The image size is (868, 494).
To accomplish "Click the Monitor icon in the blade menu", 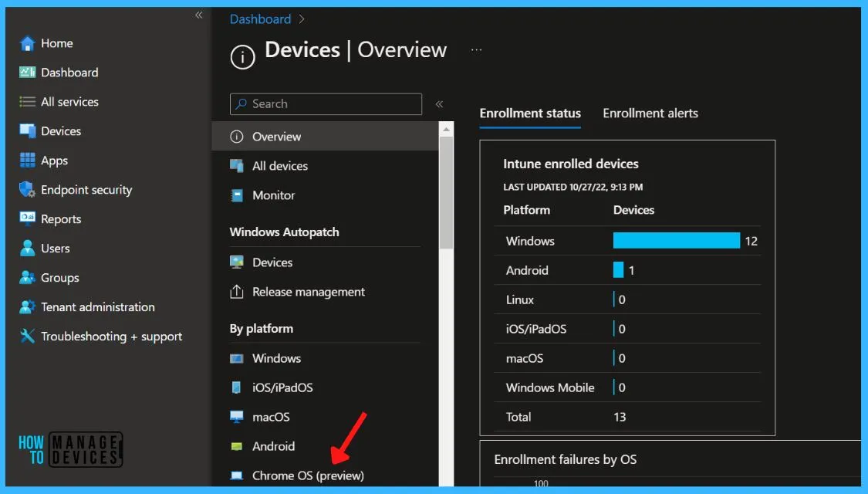I will (236, 195).
